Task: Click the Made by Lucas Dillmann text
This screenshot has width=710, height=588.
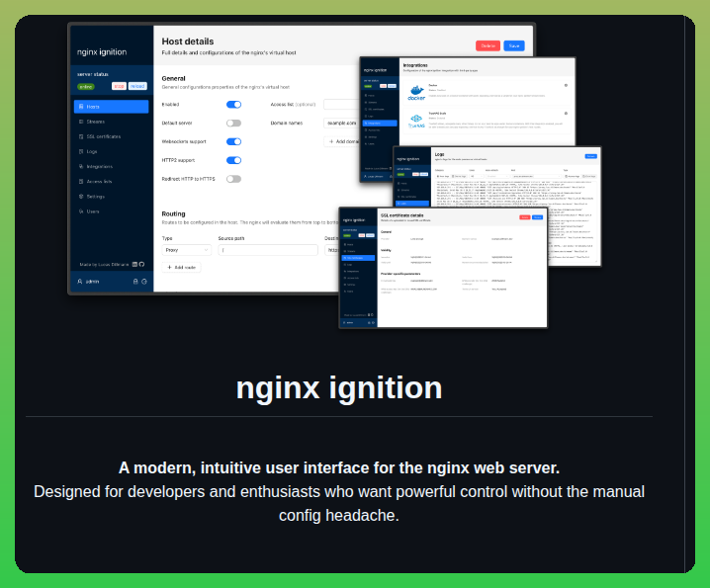Action: tap(104, 264)
